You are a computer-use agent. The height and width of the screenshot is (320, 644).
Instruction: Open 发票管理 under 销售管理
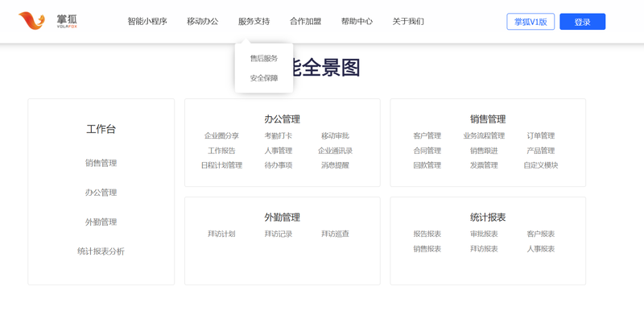pyautogui.click(x=484, y=165)
